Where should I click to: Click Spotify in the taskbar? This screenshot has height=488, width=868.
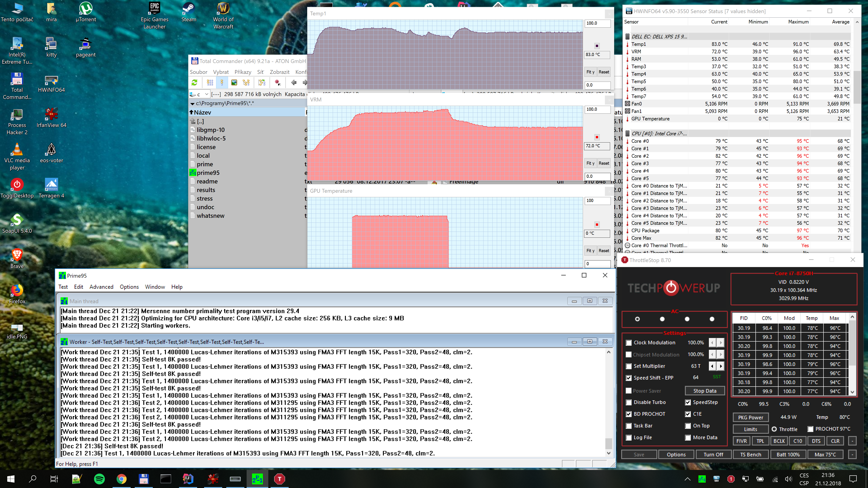(x=99, y=479)
